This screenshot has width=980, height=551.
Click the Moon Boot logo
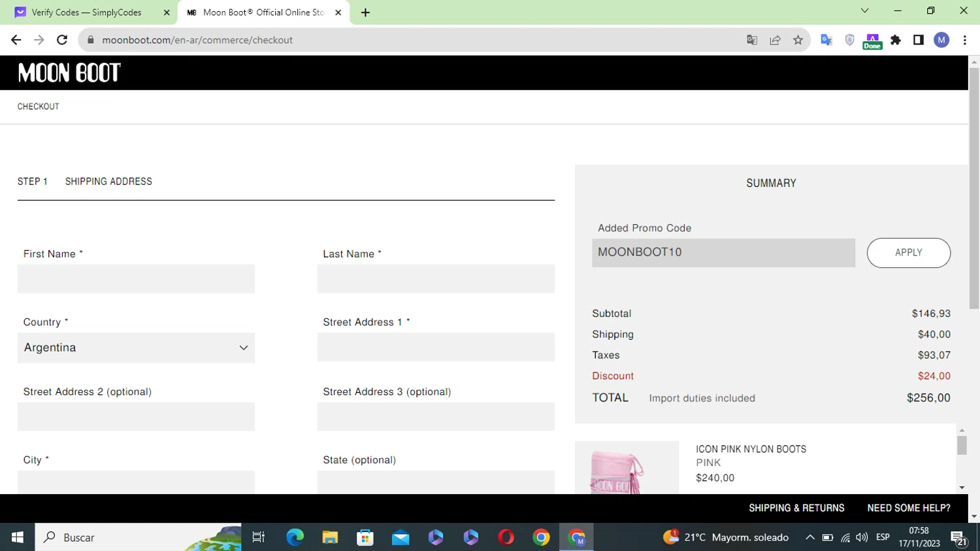point(69,73)
